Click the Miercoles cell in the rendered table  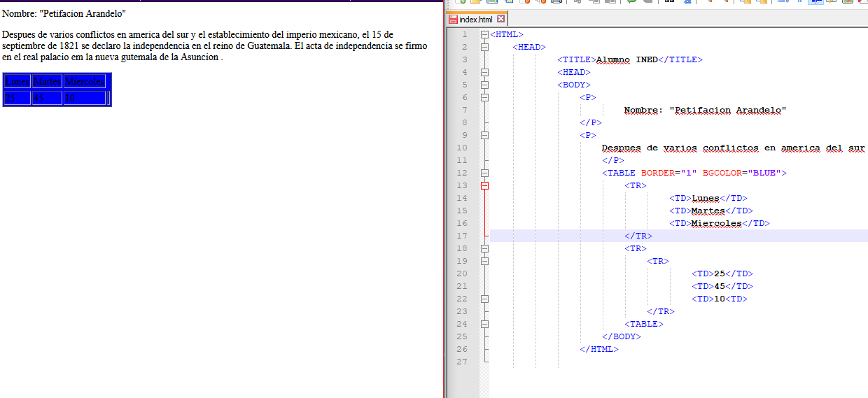point(84,82)
